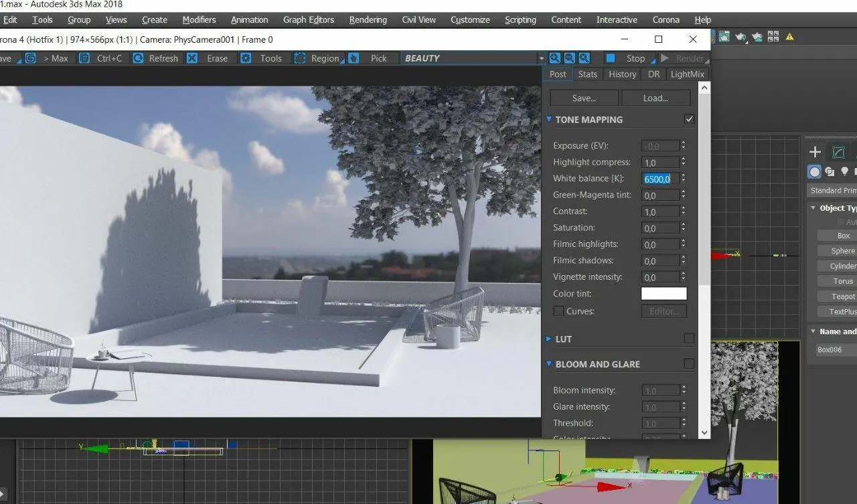The width and height of the screenshot is (857, 504).
Task: Disable the Tone Mapping checkbox
Action: (x=689, y=119)
